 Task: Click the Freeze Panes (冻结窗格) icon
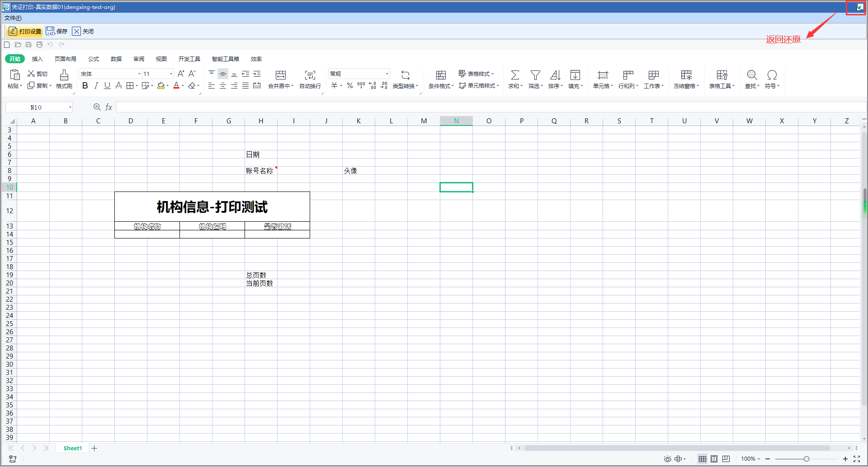pyautogui.click(x=686, y=75)
